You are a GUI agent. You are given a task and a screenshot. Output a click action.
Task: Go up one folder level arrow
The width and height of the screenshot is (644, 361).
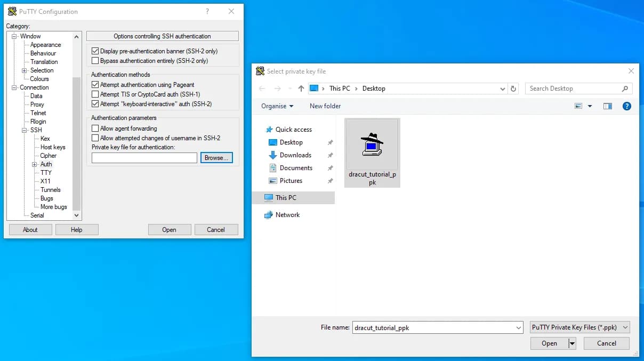tap(301, 89)
